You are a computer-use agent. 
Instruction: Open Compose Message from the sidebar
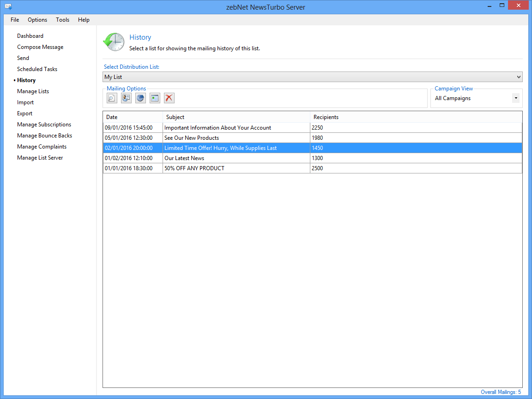point(40,47)
